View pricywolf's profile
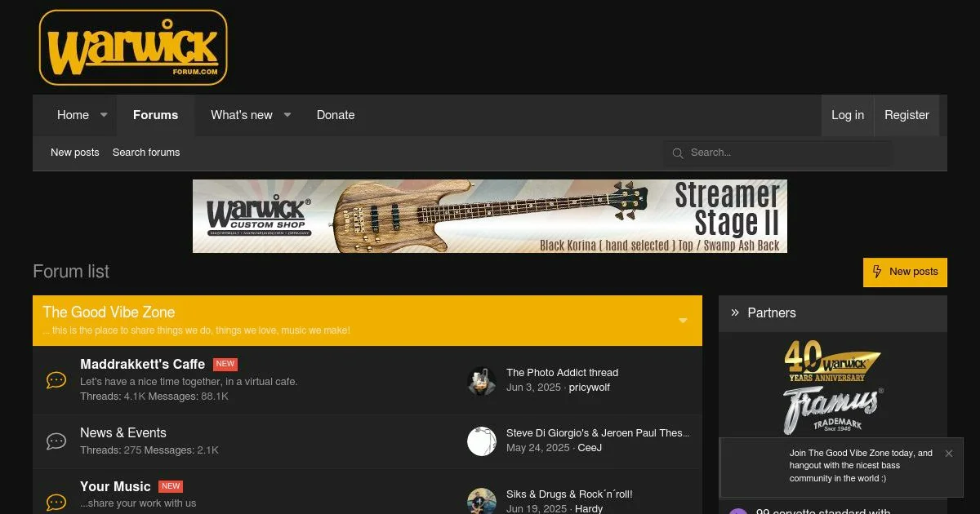Screen dimensions: 980x514 (590, 388)
